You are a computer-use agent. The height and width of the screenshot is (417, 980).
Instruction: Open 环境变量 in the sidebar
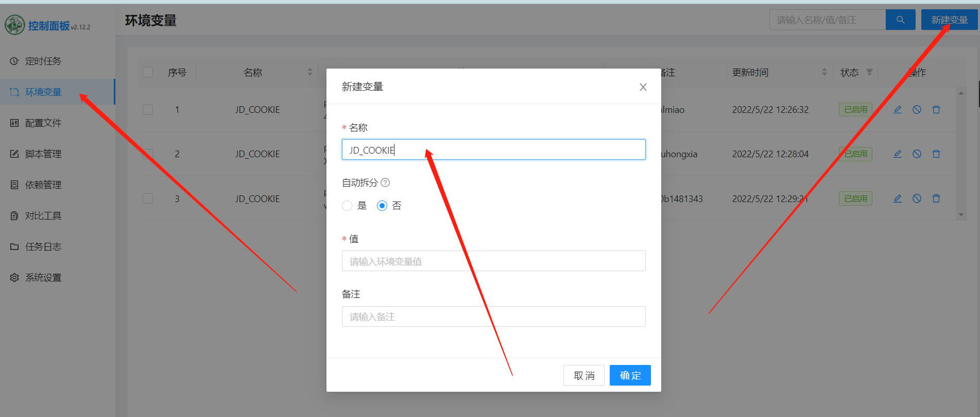coord(57,92)
